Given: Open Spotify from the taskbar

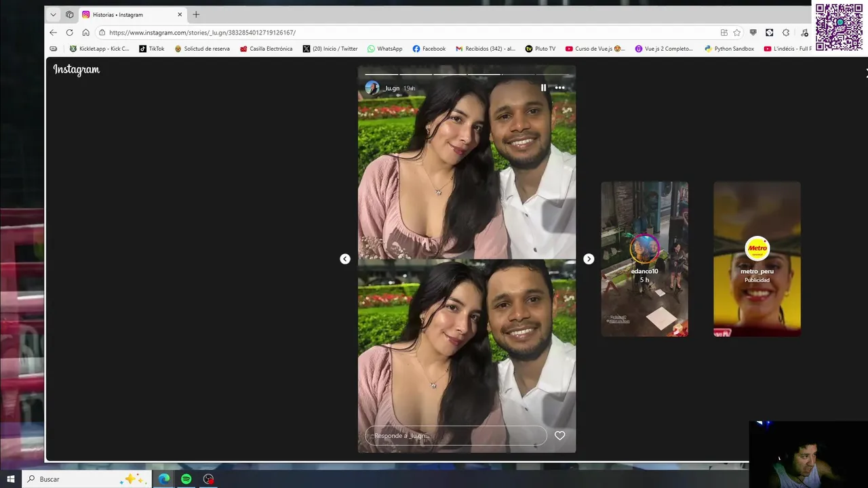Looking at the screenshot, I should (186, 479).
